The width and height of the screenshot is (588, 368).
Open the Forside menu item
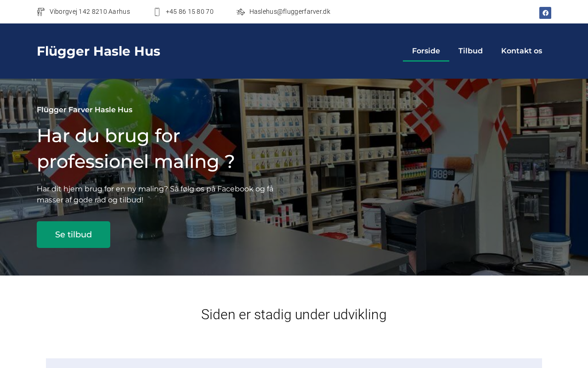pyautogui.click(x=426, y=51)
